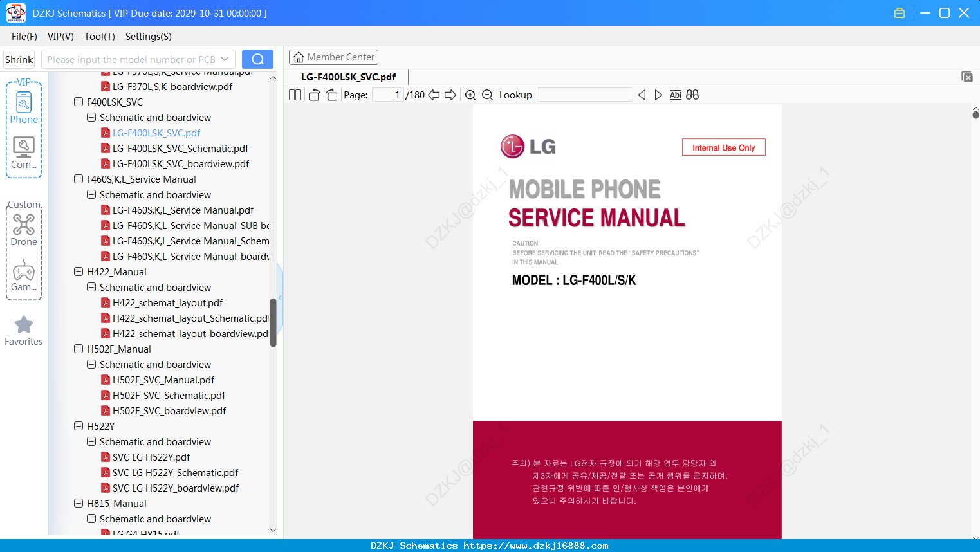Viewport: 980px width, 552px height.
Task: Rotate page counterclockwise
Action: pyautogui.click(x=314, y=95)
